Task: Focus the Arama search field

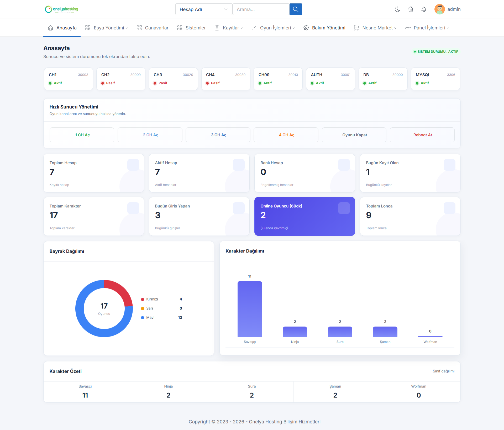Action: point(261,9)
